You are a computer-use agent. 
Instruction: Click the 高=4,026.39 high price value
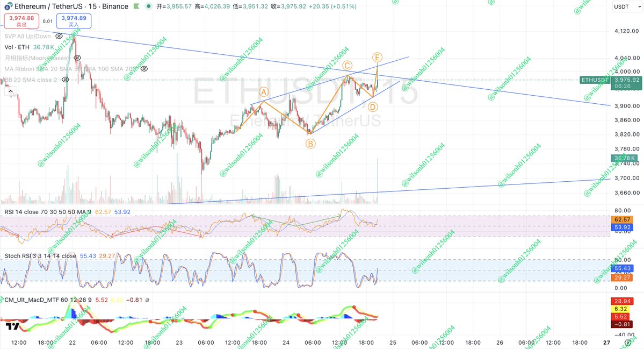(212, 6)
